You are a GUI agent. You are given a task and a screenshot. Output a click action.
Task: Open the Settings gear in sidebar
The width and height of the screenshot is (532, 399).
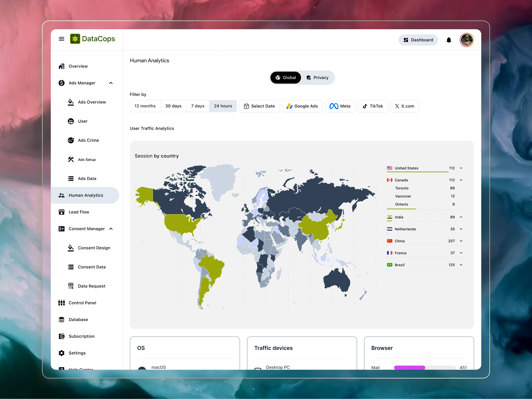(62, 353)
